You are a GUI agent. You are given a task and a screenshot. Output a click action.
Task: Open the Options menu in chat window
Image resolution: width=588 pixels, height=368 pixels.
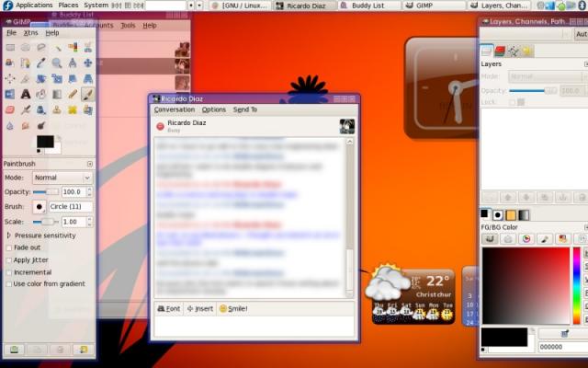[214, 109]
